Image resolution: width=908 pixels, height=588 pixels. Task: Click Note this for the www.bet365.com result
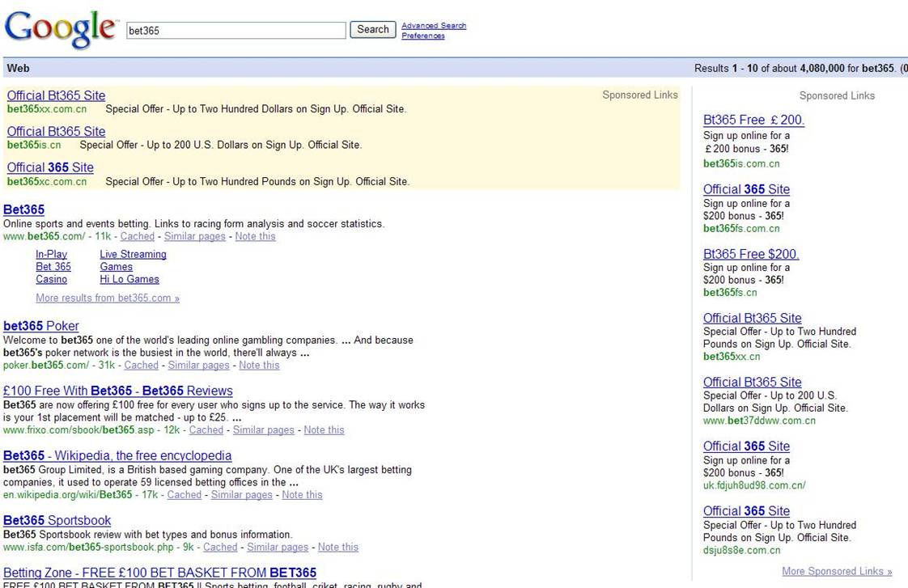pyautogui.click(x=256, y=236)
